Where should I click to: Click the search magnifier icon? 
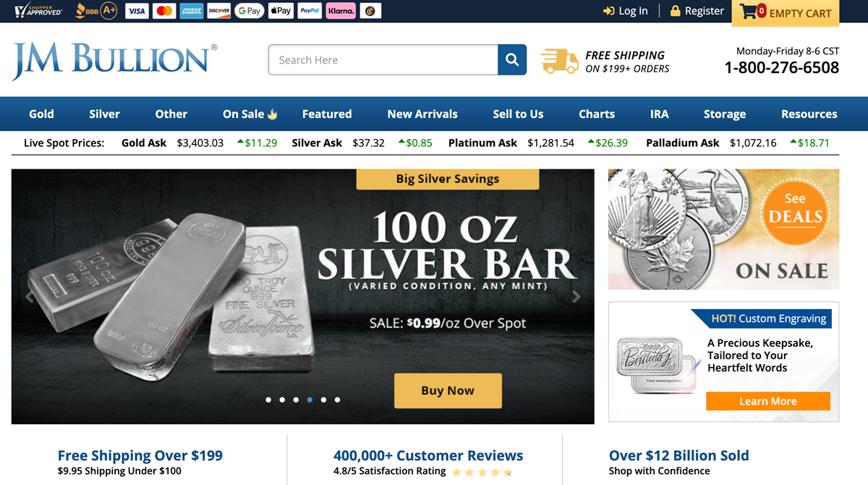[511, 60]
